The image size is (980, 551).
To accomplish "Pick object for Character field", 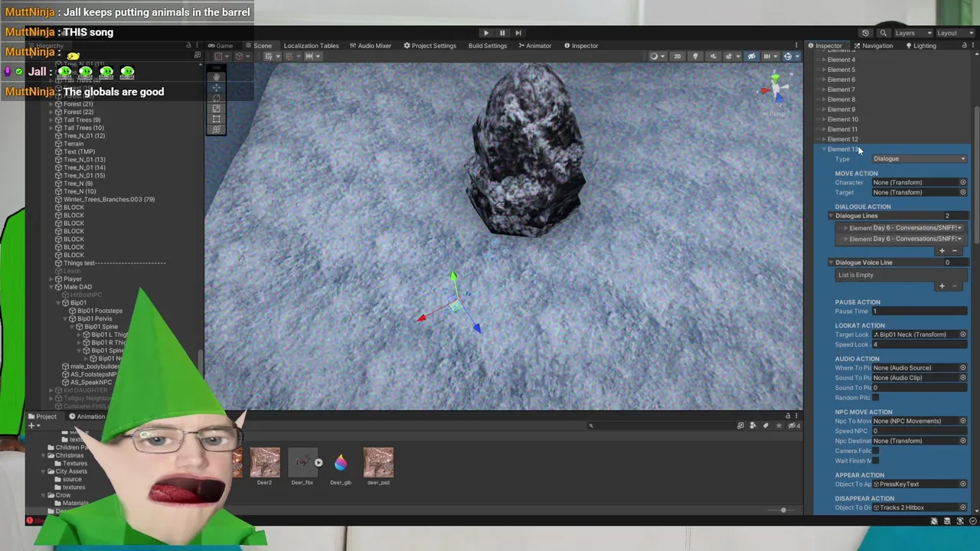I will click(x=963, y=183).
